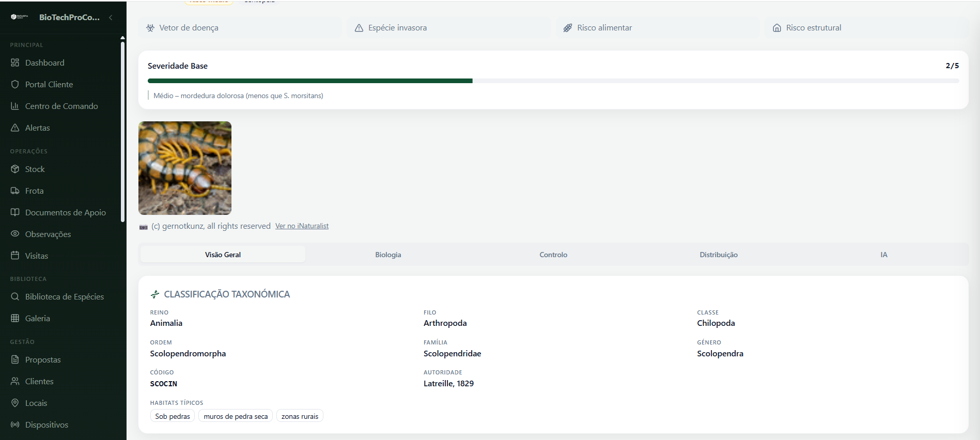Screen dimensions: 980x440
Task: Click the Clientes people icon
Action: coord(15,381)
